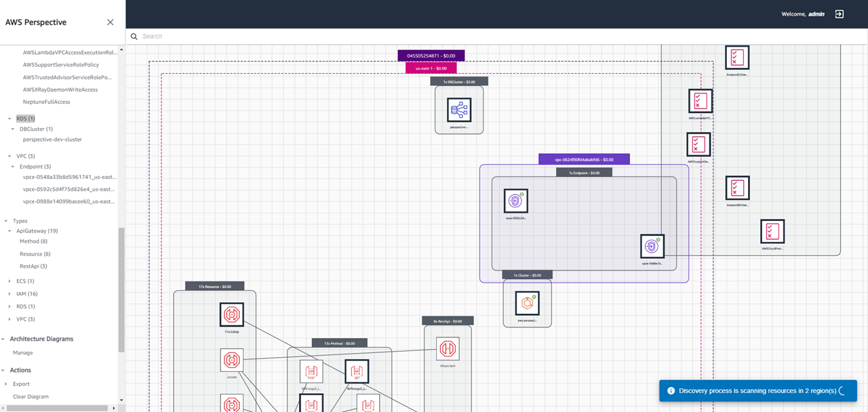Viewport: 868px width, 412px height.
Task: Click the vpce-0930cb endpoint icon in the VPC group
Action: (515, 200)
